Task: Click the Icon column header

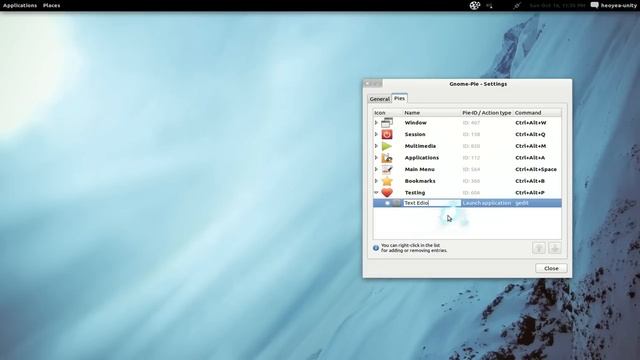Action: click(x=388, y=113)
